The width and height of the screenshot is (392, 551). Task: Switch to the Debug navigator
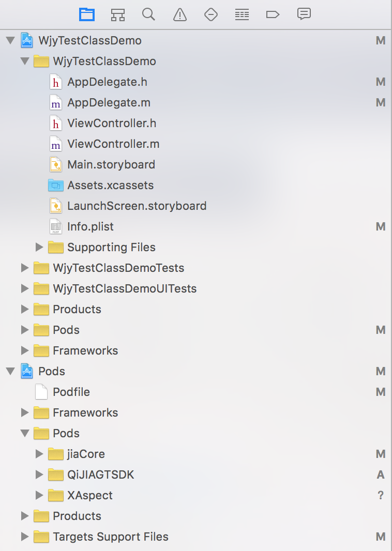[242, 14]
